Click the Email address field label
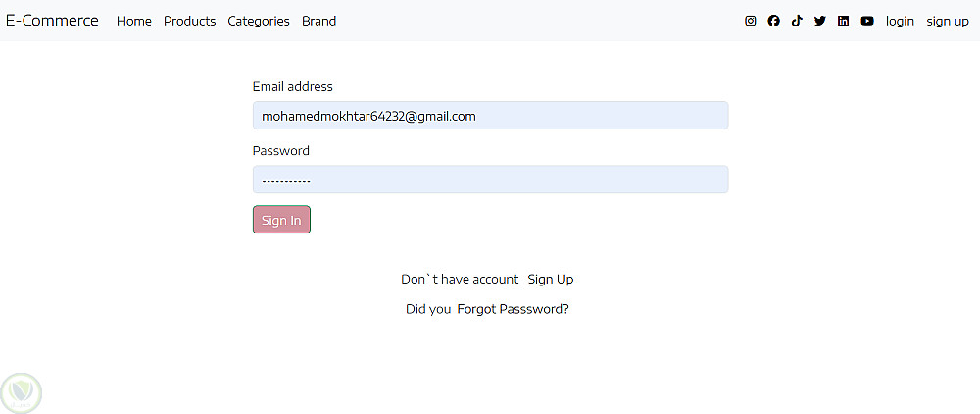 [292, 86]
